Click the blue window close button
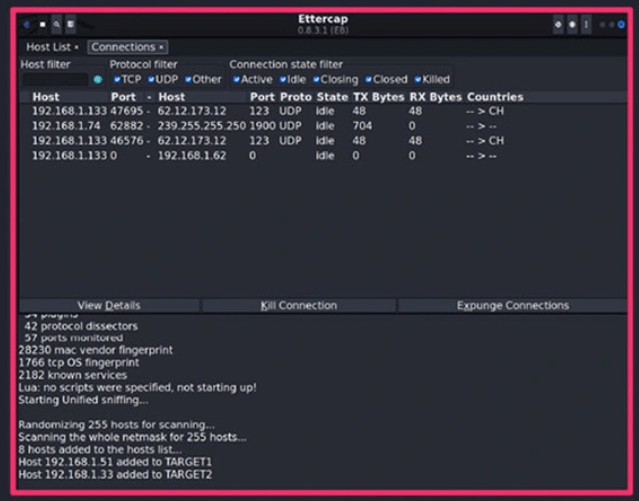Viewport: 639px width, 501px height. [621, 25]
